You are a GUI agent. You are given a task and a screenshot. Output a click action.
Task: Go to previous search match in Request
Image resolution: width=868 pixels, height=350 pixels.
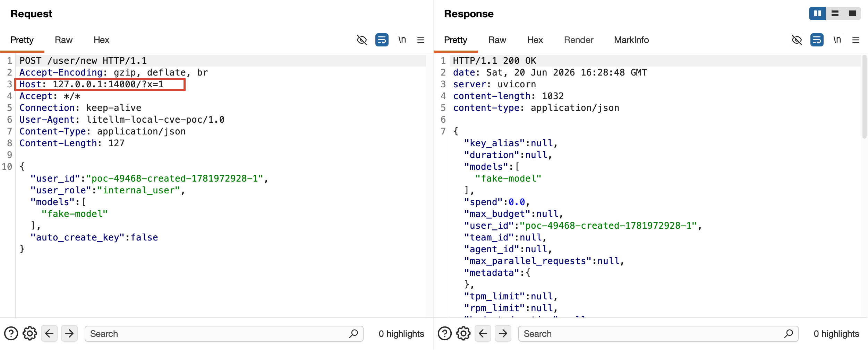pyautogui.click(x=49, y=334)
